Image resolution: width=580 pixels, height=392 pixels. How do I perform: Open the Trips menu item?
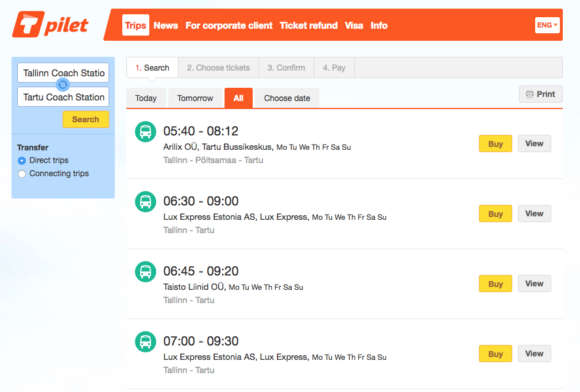(x=136, y=25)
